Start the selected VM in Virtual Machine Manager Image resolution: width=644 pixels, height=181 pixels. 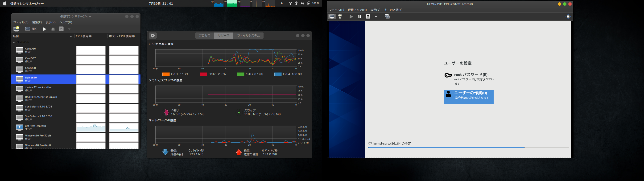point(45,29)
